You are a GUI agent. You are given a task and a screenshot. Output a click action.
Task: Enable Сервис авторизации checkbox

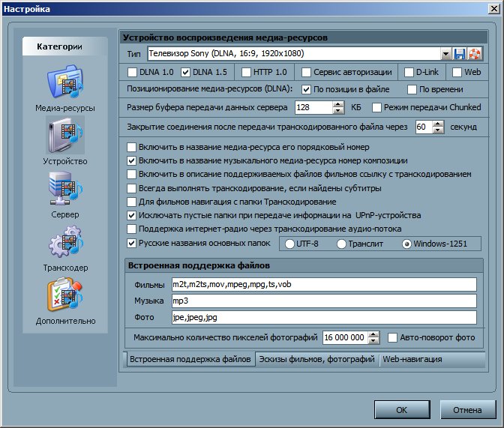tap(306, 72)
